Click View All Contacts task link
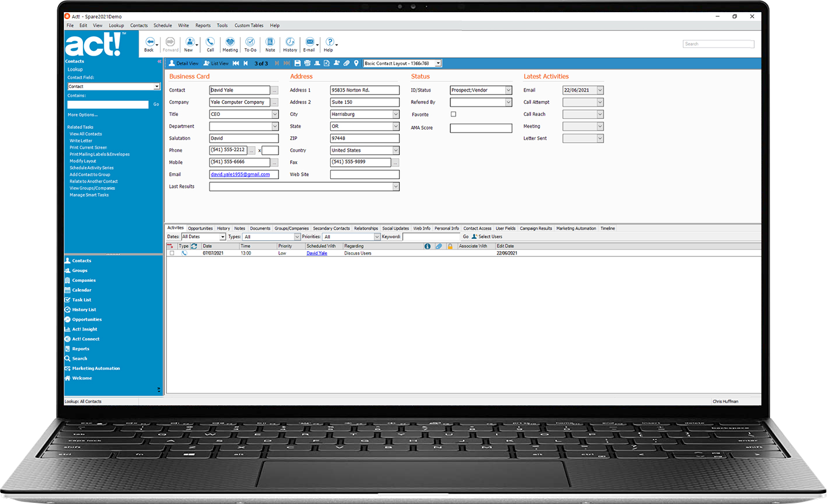 coord(86,134)
